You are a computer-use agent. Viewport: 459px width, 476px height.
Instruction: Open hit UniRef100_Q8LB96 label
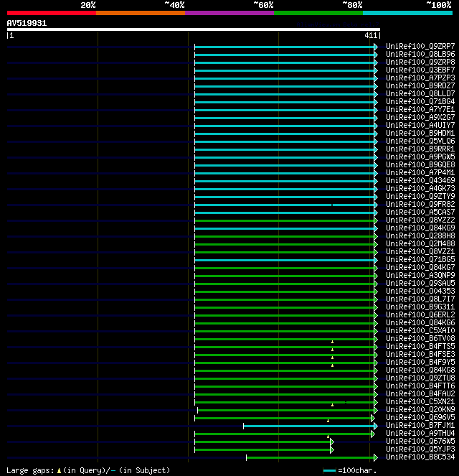[x=420, y=54]
